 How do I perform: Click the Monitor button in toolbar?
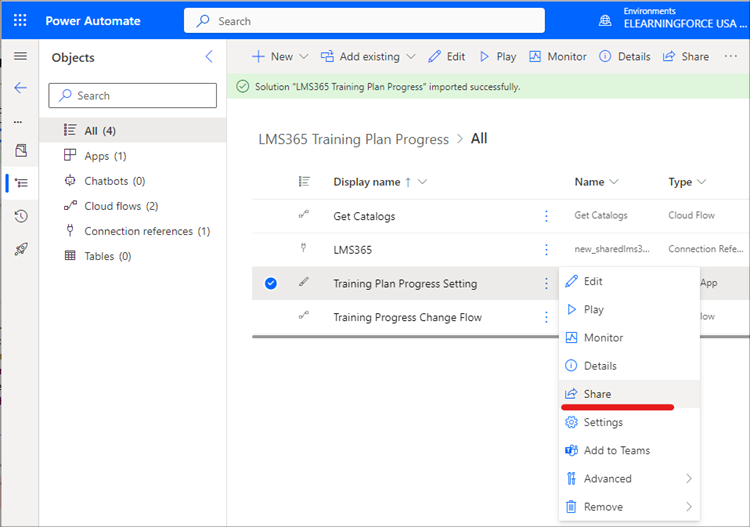click(558, 57)
